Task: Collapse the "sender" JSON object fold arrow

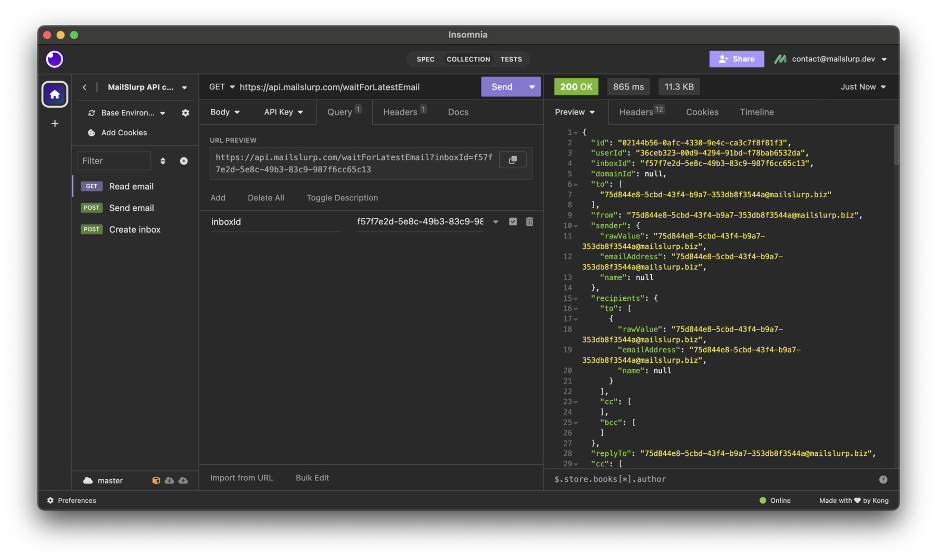Action: tap(576, 226)
